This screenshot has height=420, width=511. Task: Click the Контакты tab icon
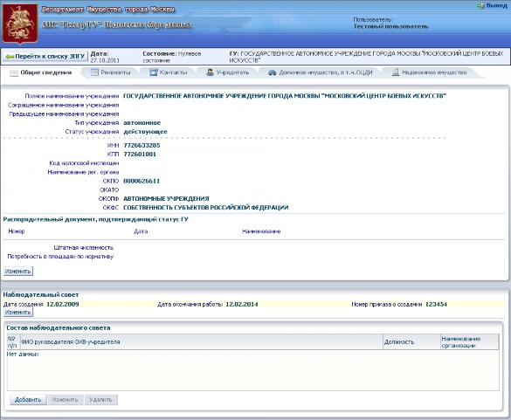coord(153,72)
